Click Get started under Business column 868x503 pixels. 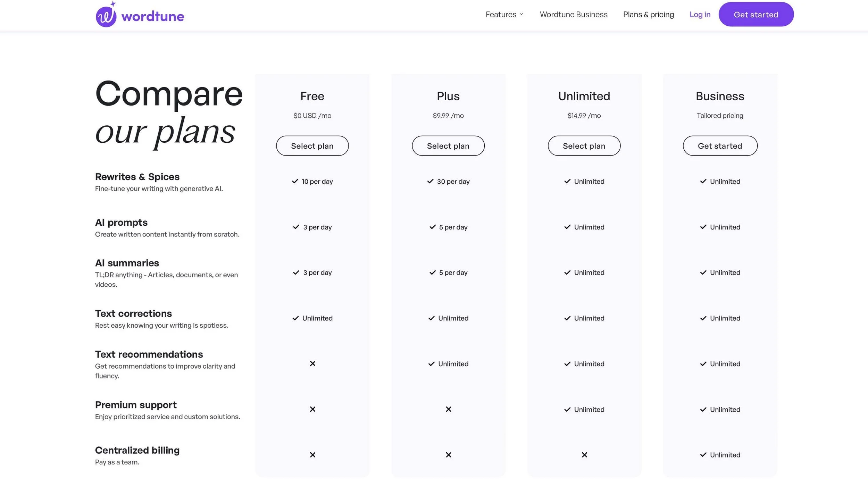click(x=720, y=146)
